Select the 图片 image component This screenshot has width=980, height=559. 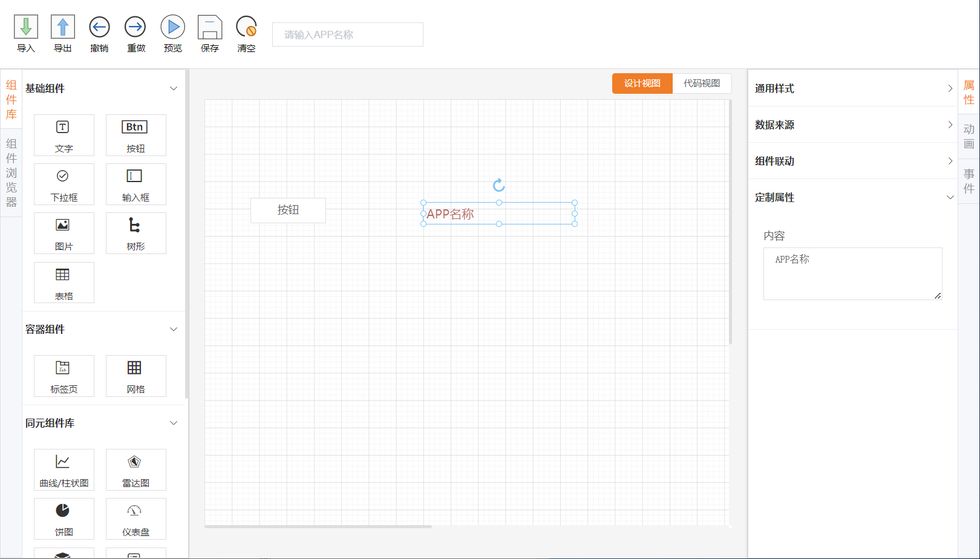point(64,234)
